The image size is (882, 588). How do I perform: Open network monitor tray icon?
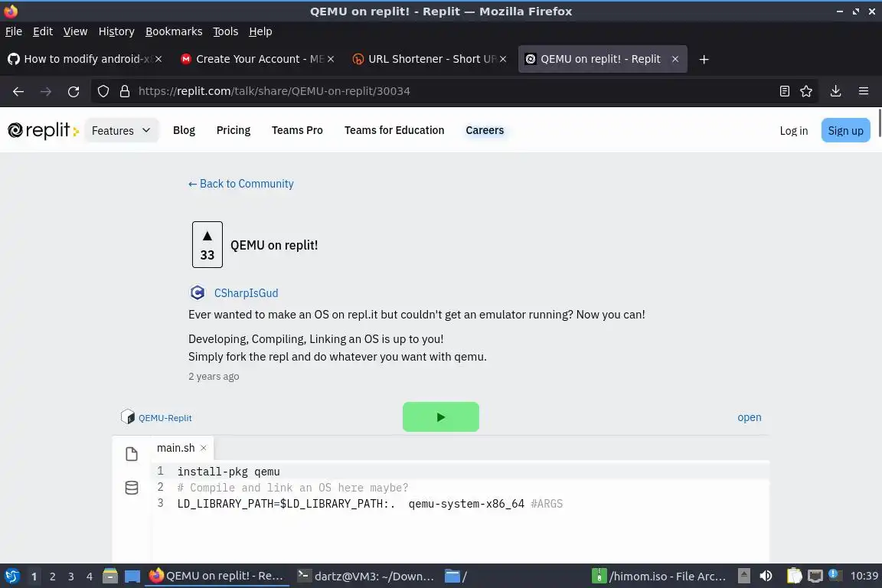coord(815,576)
